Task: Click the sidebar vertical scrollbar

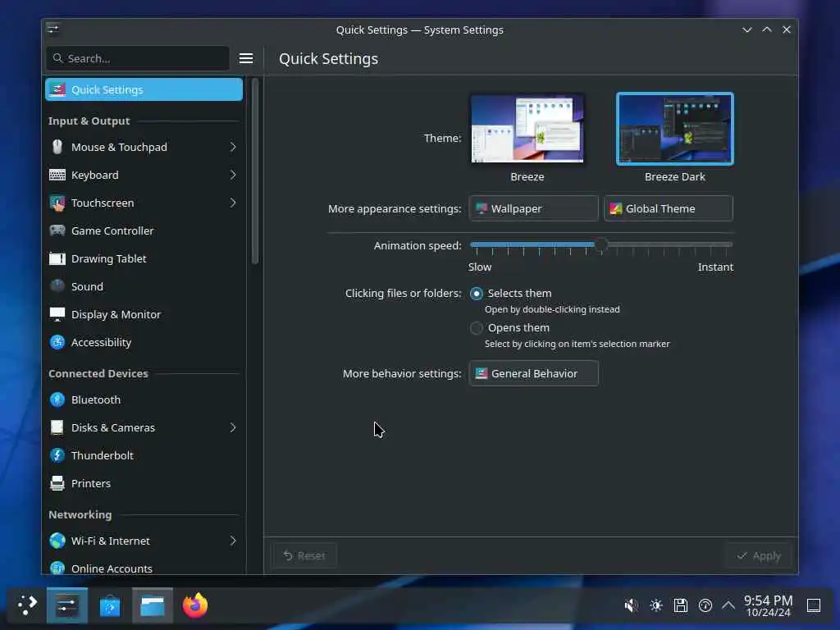Action: [x=255, y=171]
